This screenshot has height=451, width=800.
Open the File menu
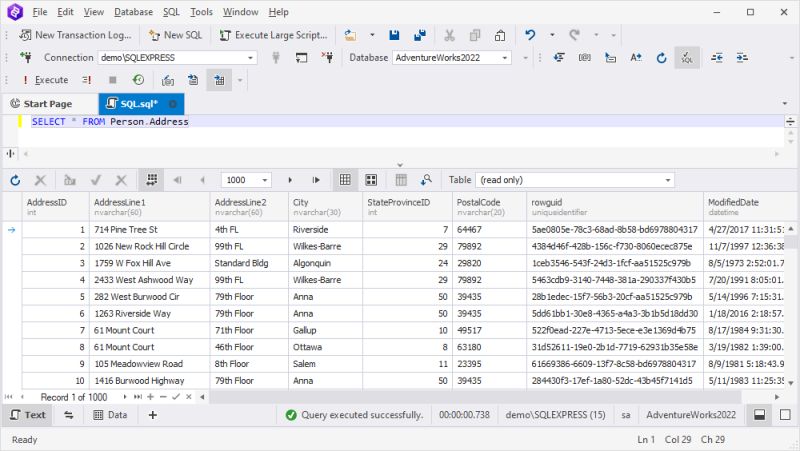click(39, 12)
